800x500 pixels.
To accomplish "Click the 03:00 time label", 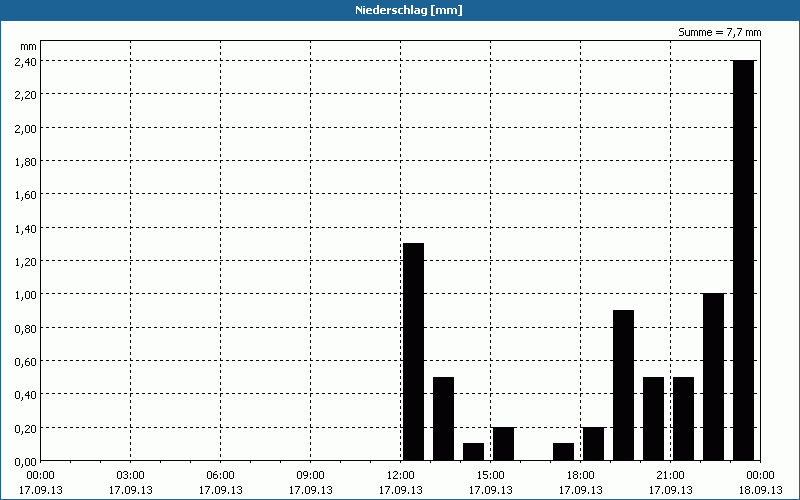I will (131, 475).
